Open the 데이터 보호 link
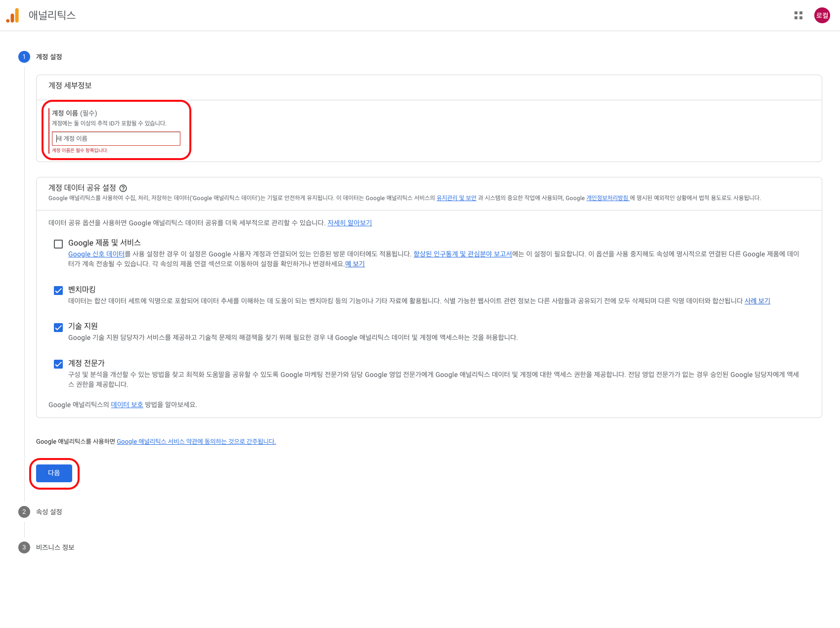Viewport: 840px width, 628px height. [127, 405]
